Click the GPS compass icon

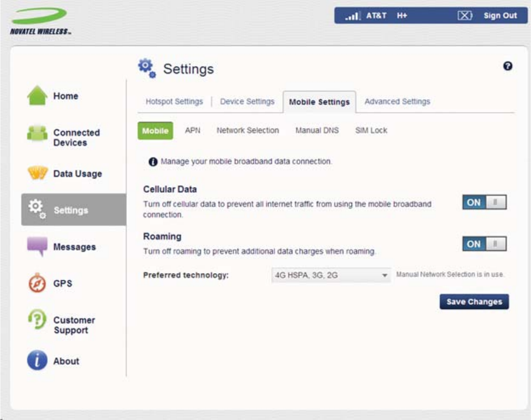[x=37, y=283]
